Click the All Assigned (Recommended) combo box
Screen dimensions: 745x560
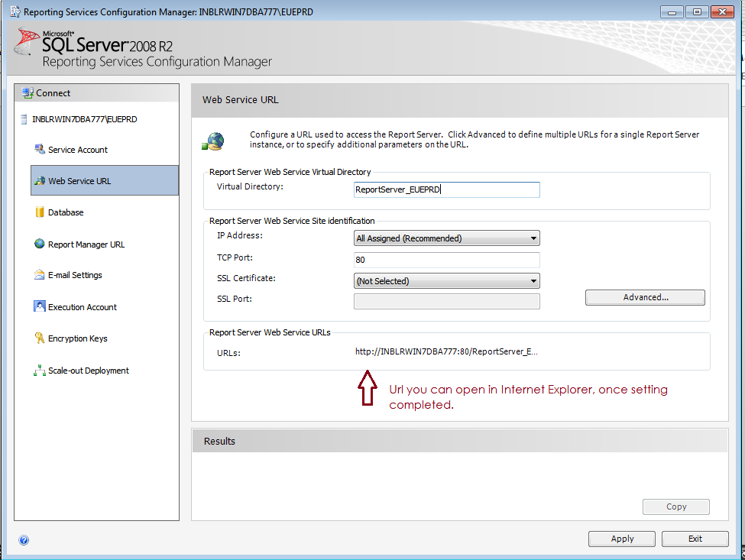tap(447, 238)
